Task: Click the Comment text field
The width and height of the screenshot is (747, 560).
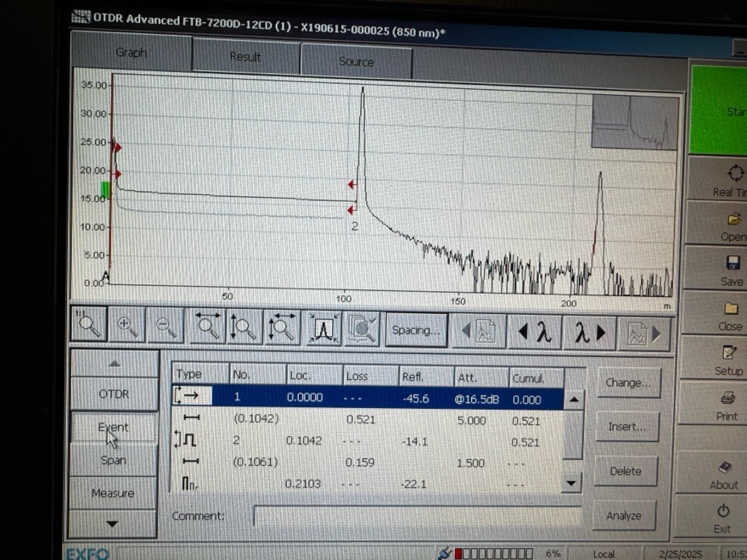Action: click(x=418, y=517)
